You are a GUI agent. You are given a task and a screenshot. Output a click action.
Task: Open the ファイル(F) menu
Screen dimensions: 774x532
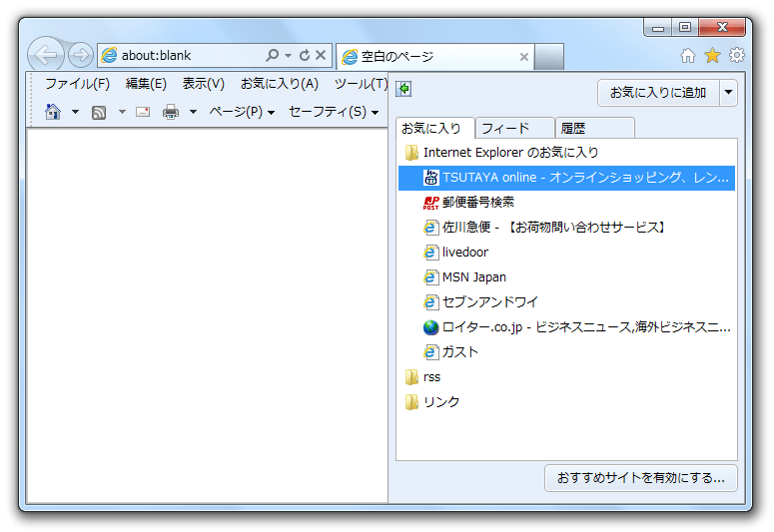tap(78, 84)
